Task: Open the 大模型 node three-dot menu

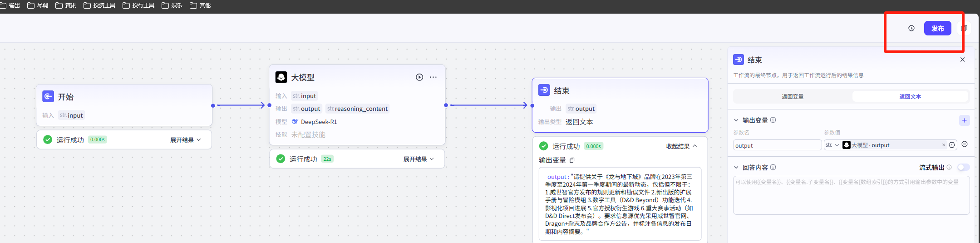Action: click(x=433, y=77)
